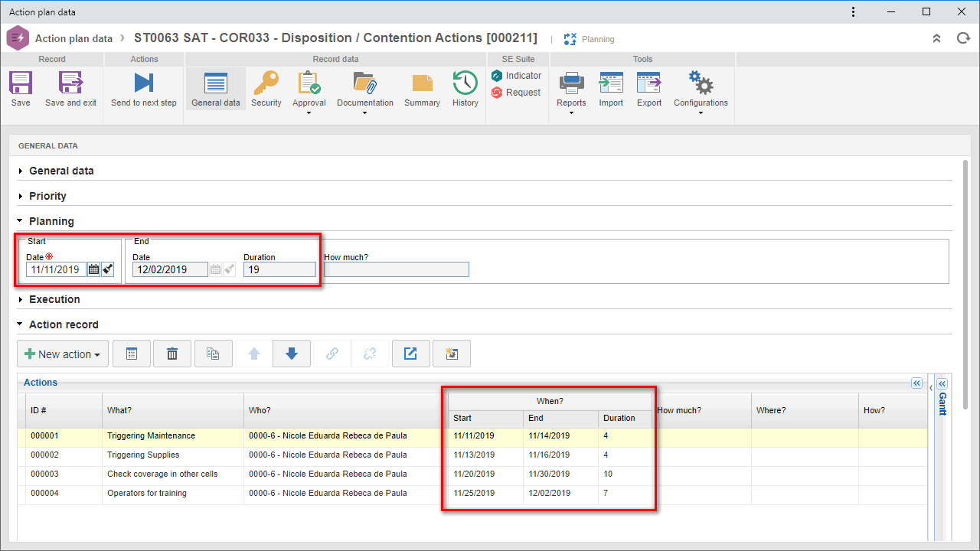
Task: Open the Security section
Action: [x=266, y=89]
